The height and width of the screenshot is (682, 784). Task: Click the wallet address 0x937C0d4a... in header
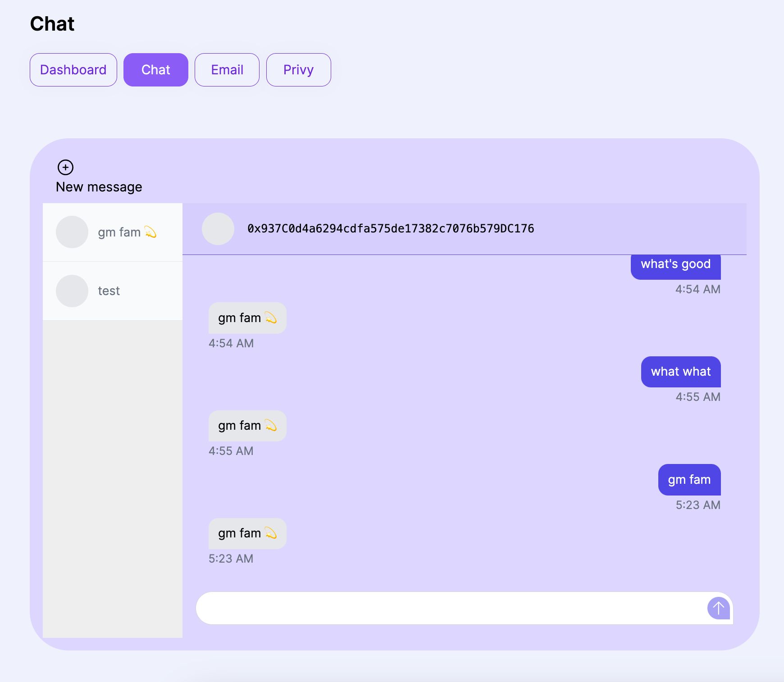click(391, 229)
